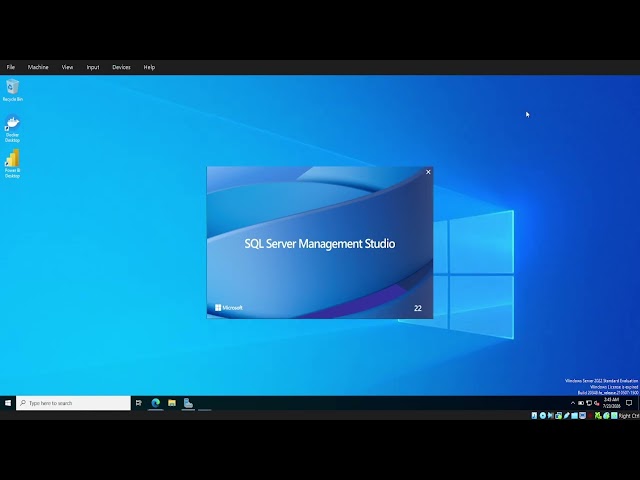Click the battery tray icon
The width and height of the screenshot is (640, 480).
(581, 403)
